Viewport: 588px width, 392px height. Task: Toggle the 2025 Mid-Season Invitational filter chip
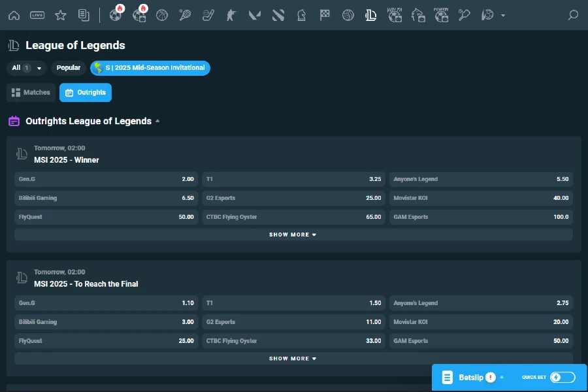[150, 68]
